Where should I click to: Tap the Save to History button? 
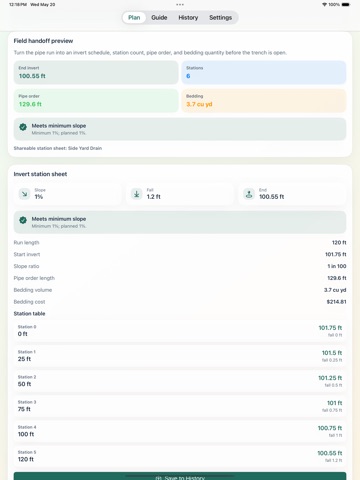point(180,476)
